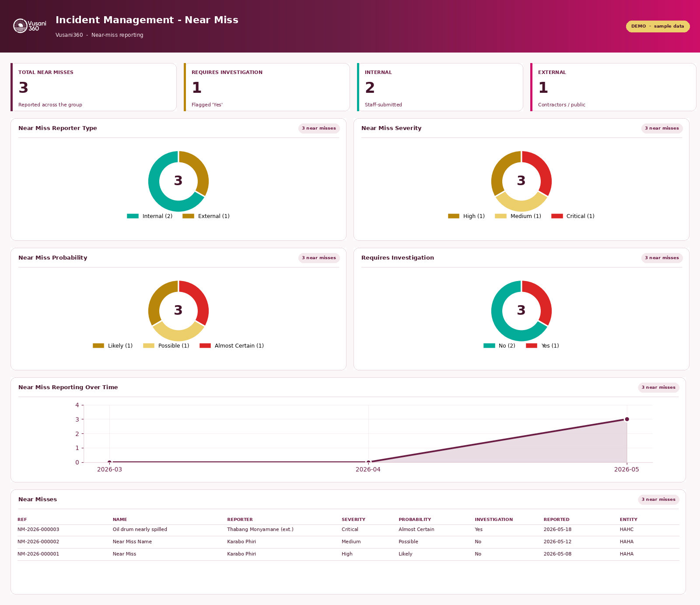The width and height of the screenshot is (700, 605).
Task: Sort by the REPORTED column header
Action: pos(556,520)
